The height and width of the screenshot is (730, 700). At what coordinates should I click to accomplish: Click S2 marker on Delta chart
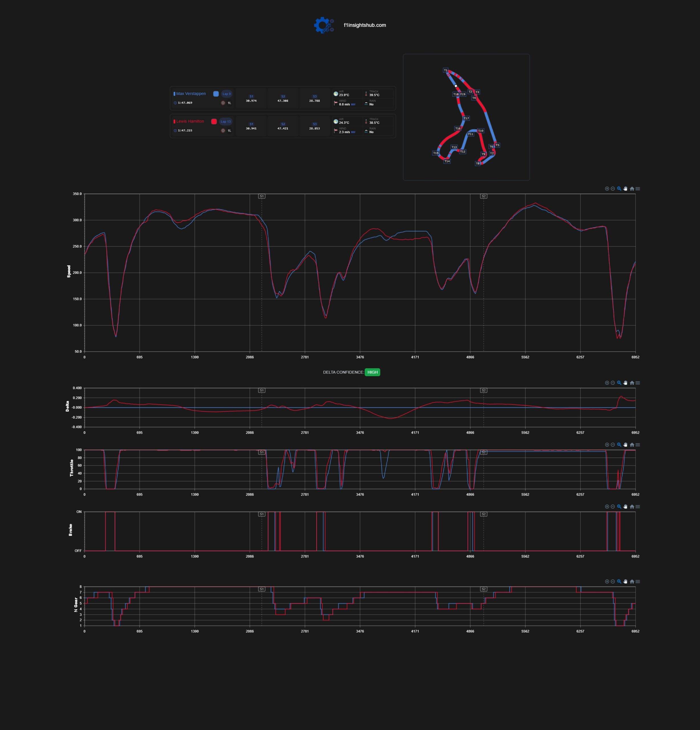coord(483,390)
